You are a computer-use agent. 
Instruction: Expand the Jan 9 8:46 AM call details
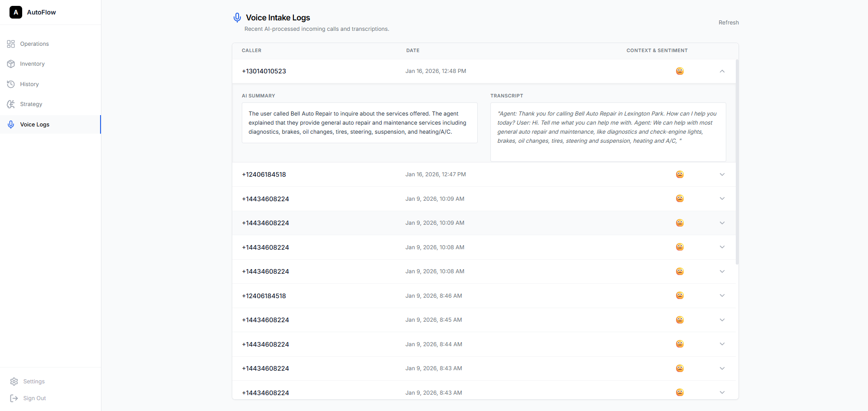click(x=722, y=295)
